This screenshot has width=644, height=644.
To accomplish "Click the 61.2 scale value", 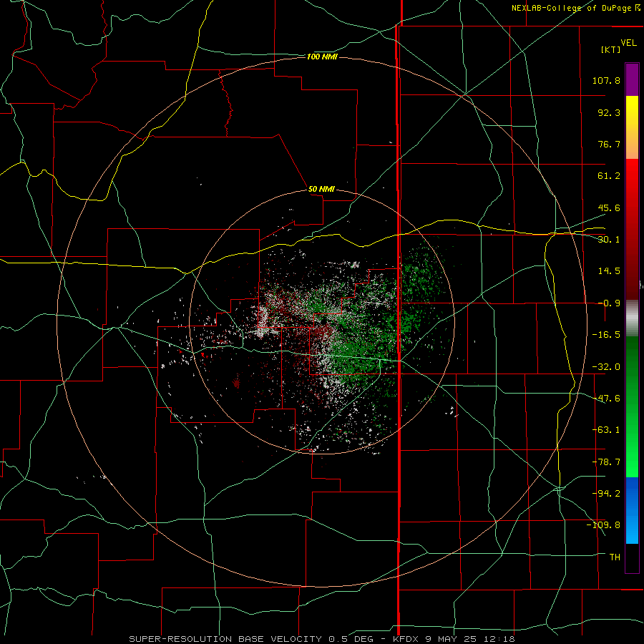I will (x=609, y=176).
